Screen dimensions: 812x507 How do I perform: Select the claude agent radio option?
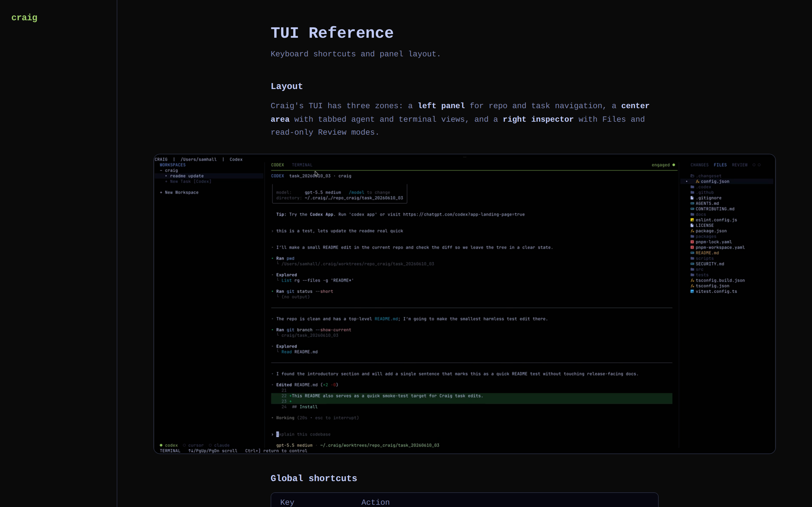point(219,445)
